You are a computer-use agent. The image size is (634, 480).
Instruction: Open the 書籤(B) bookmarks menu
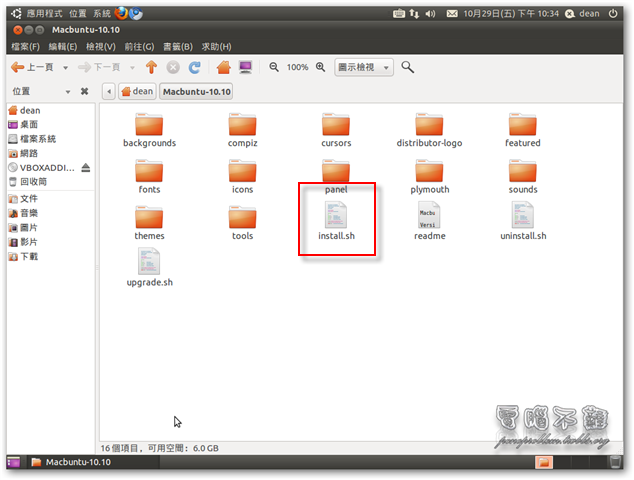point(178,46)
